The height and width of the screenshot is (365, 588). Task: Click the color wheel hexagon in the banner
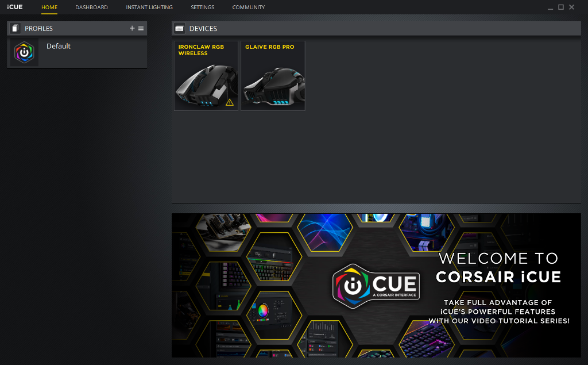pos(263,311)
